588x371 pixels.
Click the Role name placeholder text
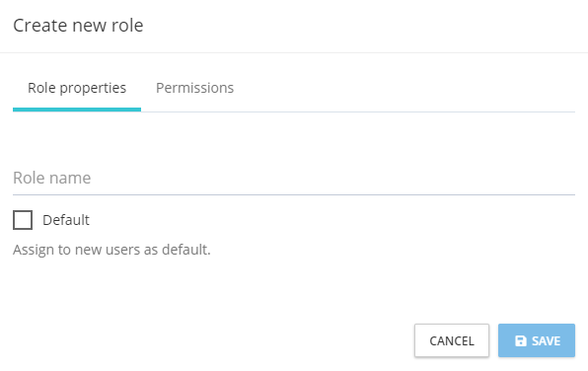pyautogui.click(x=51, y=178)
